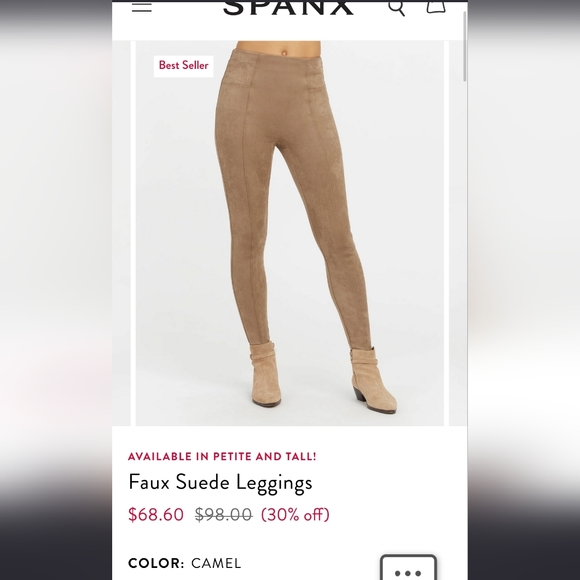Select the CAMEL color name
The image size is (580, 580).
(216, 563)
